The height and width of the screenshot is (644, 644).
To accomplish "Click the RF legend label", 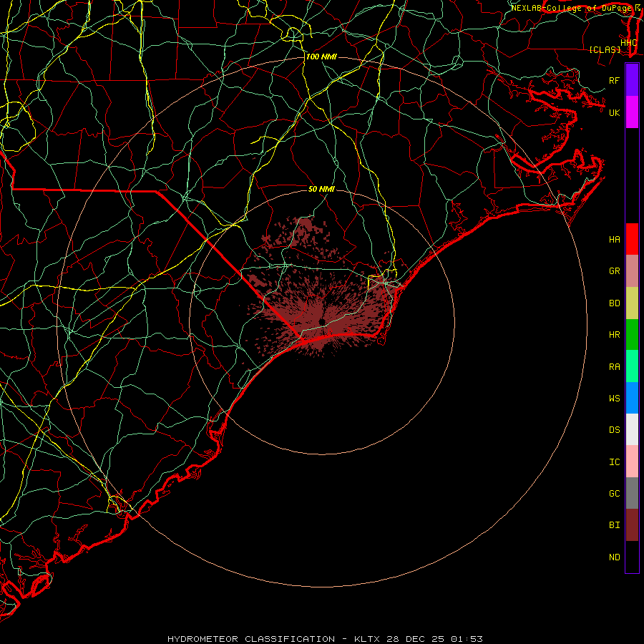I will click(x=614, y=80).
